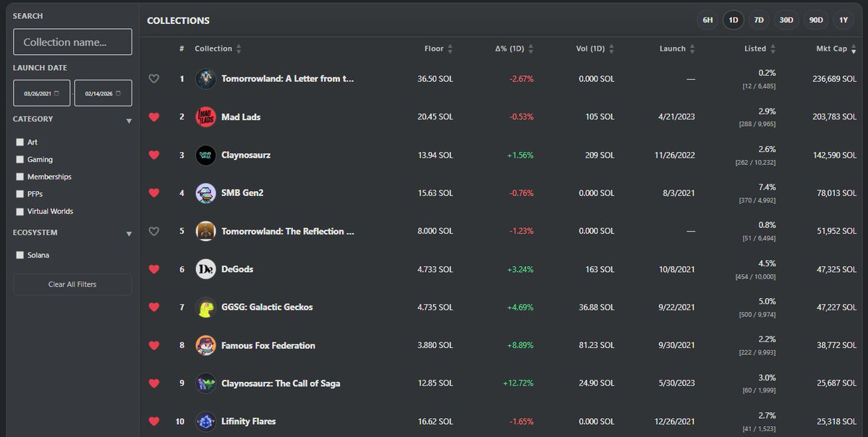
Task: Click the Clear All Filters button
Action: [x=72, y=284]
